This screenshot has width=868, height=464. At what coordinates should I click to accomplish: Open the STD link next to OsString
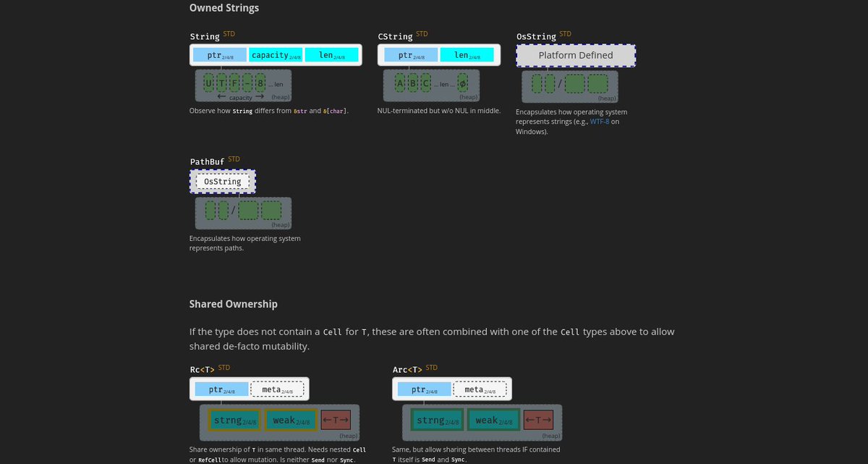click(565, 34)
